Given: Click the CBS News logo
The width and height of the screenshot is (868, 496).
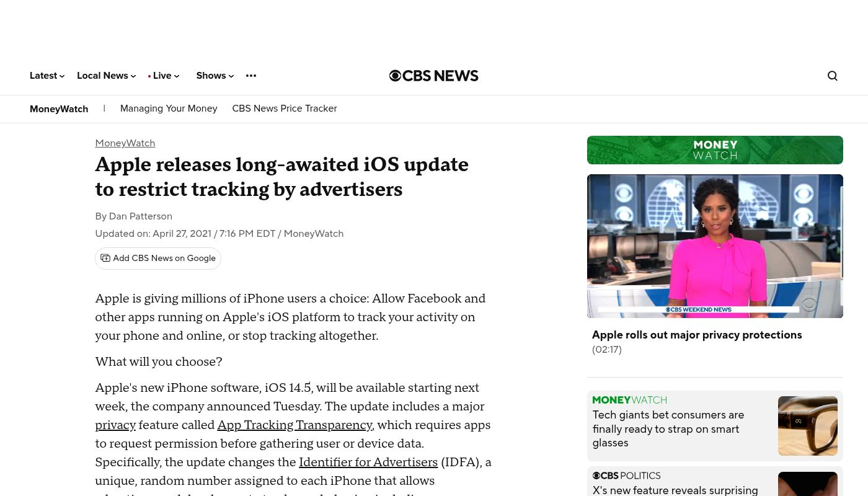Looking at the screenshot, I should coord(433,76).
